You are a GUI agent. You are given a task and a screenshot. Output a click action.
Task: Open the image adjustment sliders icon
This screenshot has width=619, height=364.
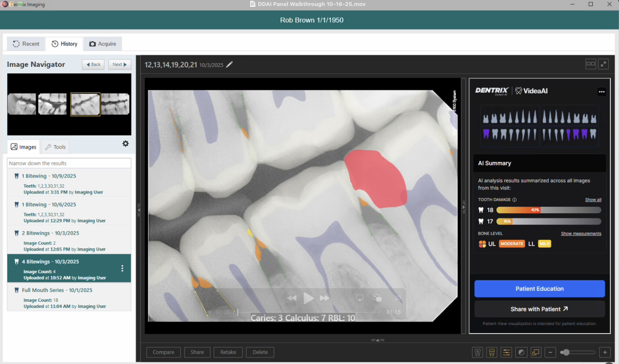[506, 352]
